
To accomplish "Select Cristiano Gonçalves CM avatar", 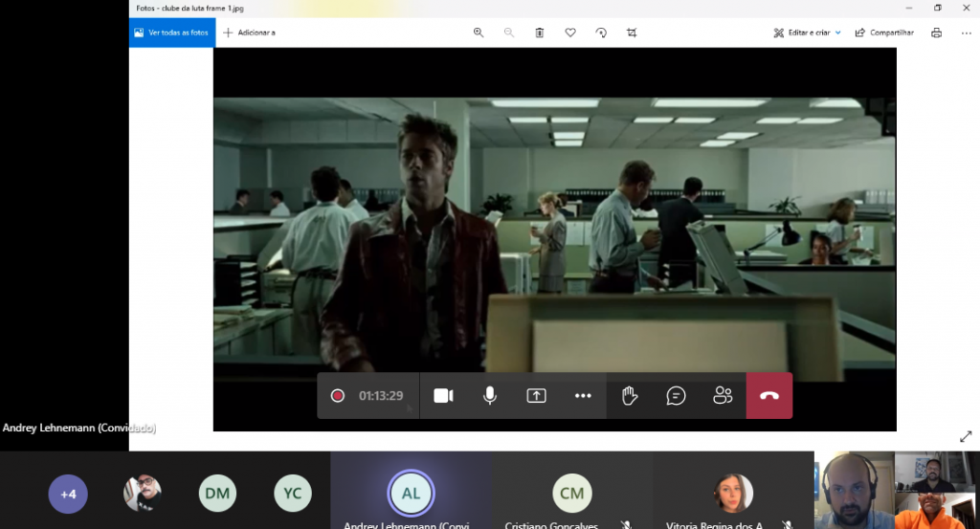I will tap(572, 494).
